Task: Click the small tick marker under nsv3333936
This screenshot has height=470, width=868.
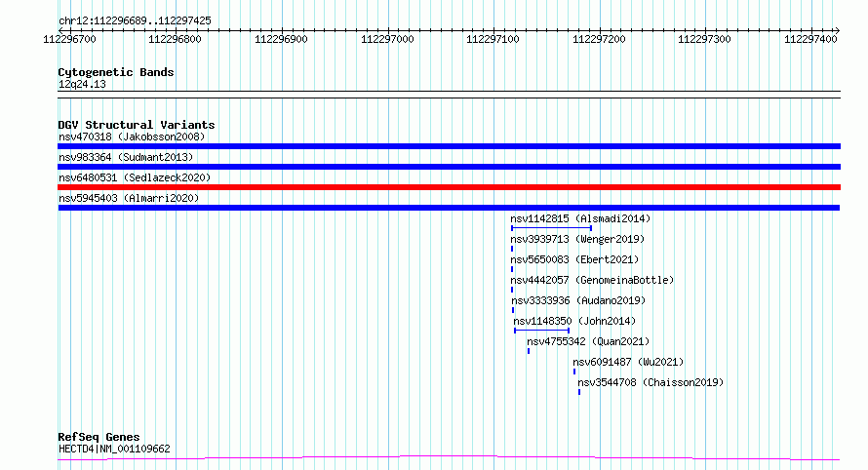Action: coord(513,310)
